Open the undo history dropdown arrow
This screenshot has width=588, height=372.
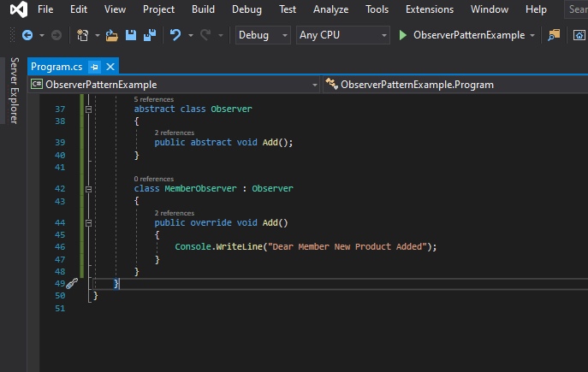coord(191,36)
